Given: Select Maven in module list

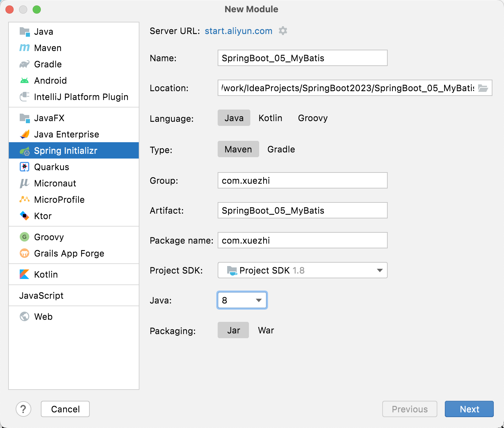Looking at the screenshot, I should 74,48.
